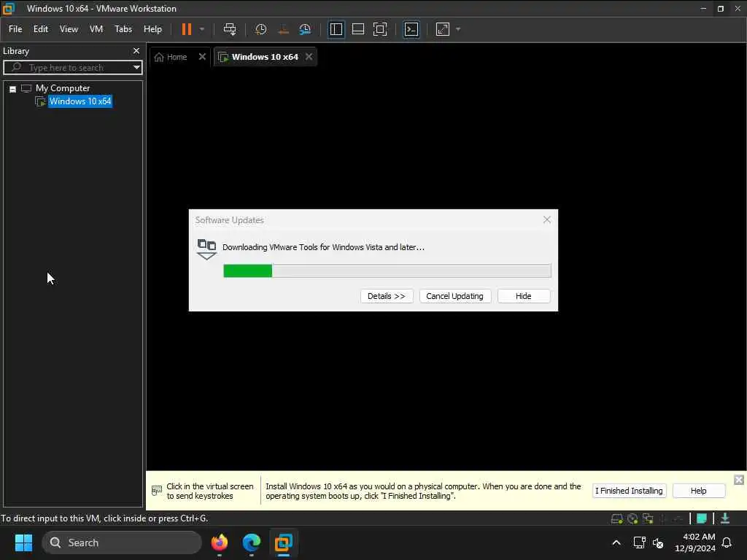Enter full screen mode icon

click(x=380, y=29)
